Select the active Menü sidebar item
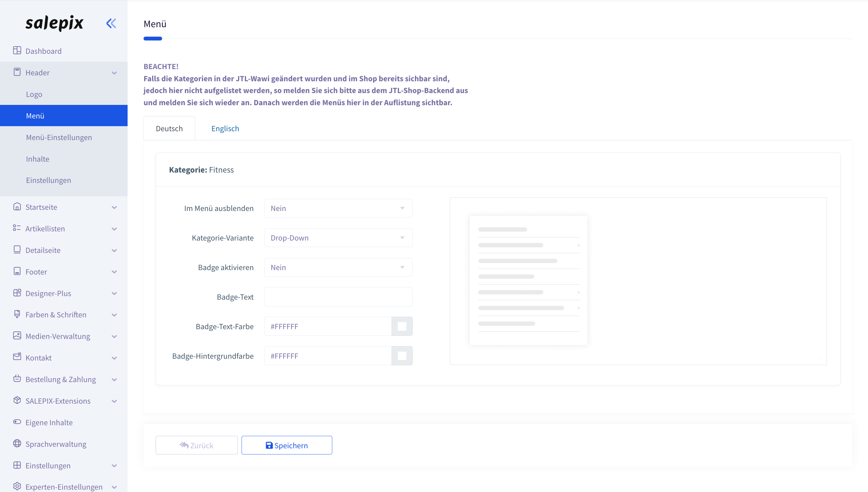The width and height of the screenshot is (868, 492). point(64,116)
